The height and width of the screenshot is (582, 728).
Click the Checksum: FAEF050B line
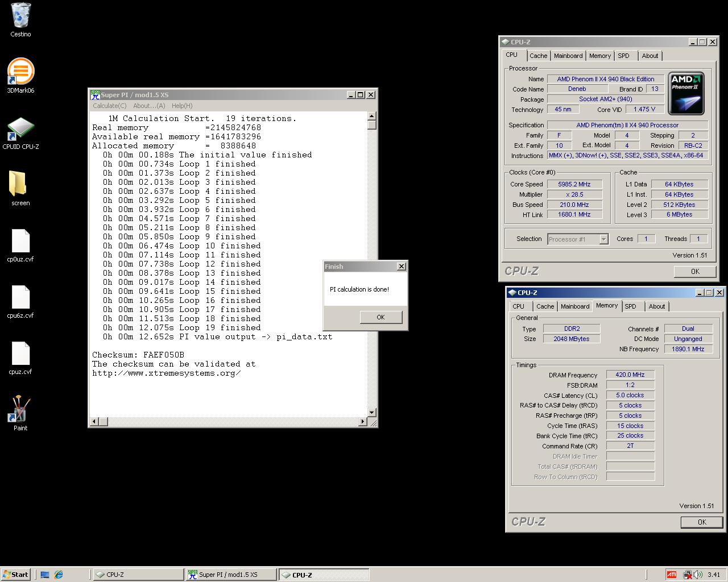pyautogui.click(x=138, y=355)
